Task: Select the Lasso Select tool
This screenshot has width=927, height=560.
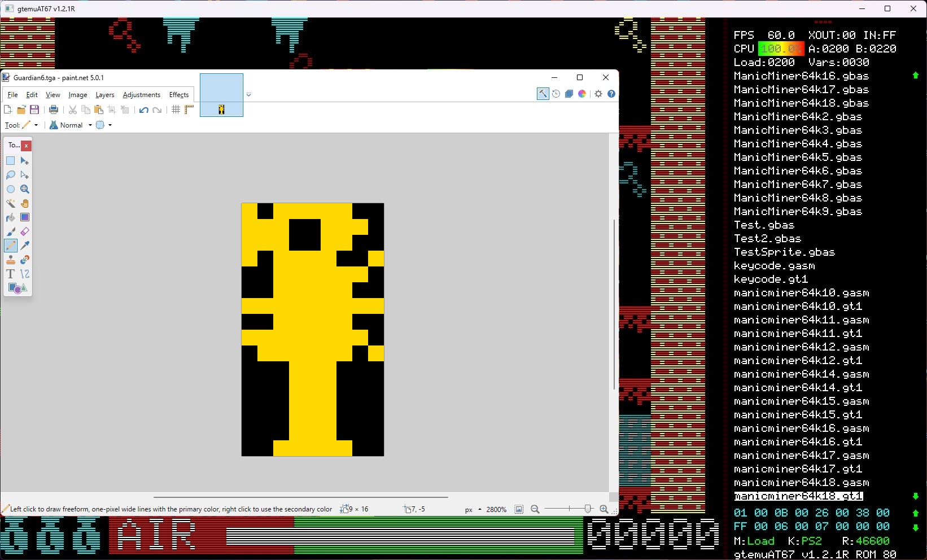Action: click(11, 175)
